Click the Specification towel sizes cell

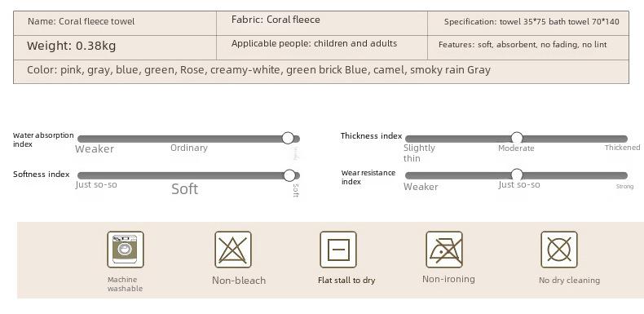coord(528,23)
